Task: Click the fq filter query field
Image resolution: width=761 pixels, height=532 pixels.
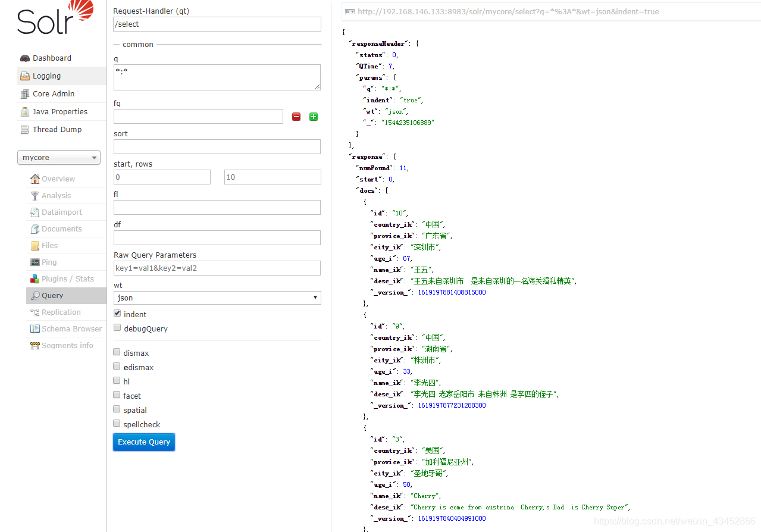Action: pyautogui.click(x=198, y=117)
